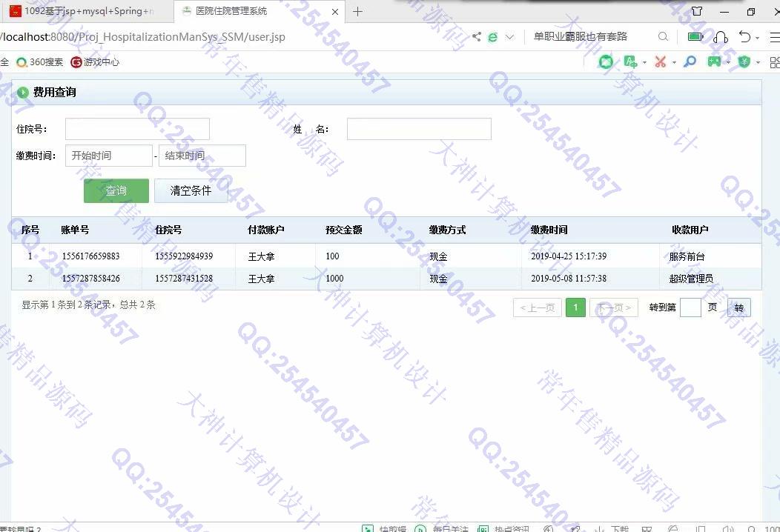Click the speaker volume icon in status bar
The height and width of the screenshot is (532, 780).
[728, 529]
